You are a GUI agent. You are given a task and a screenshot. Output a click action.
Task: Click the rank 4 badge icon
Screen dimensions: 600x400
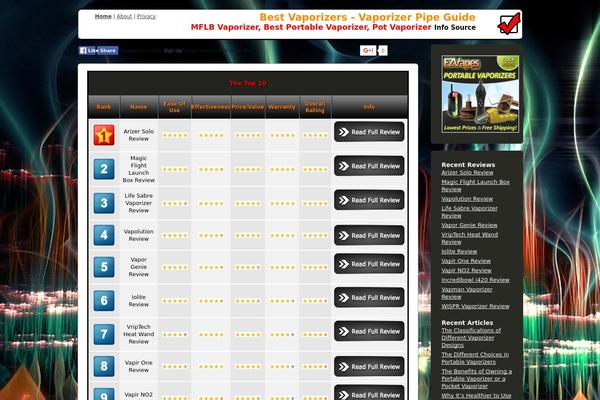click(x=104, y=235)
